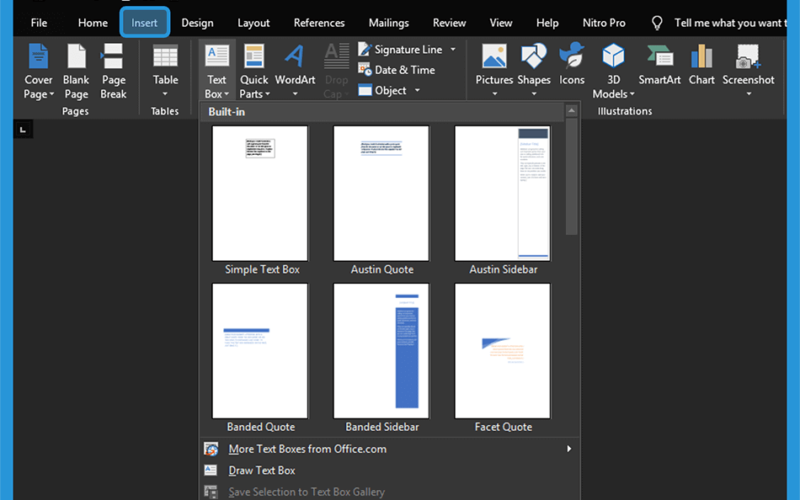
Task: Open the View tab
Action: coord(501,23)
